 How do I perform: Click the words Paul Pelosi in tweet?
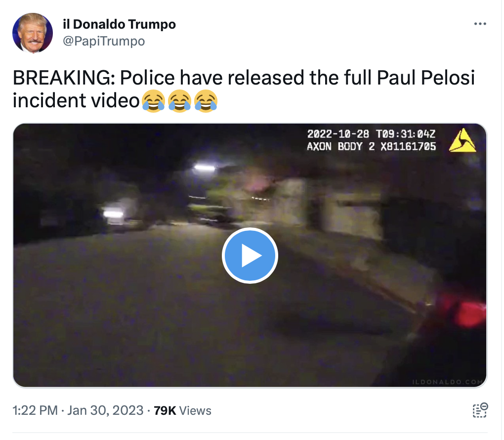click(426, 78)
